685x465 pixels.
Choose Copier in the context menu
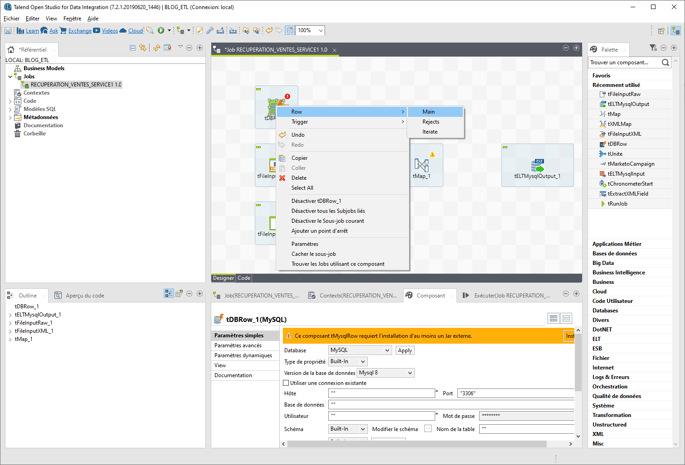342,158
